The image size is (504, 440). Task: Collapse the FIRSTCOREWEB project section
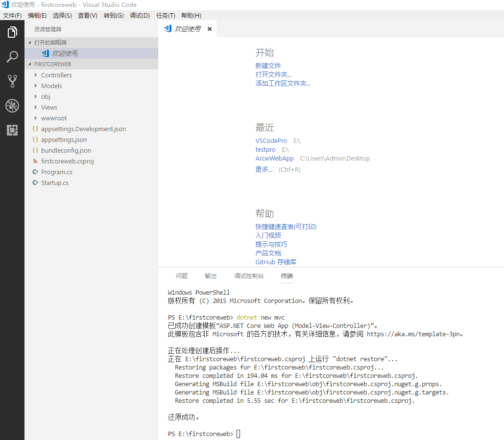[52, 64]
